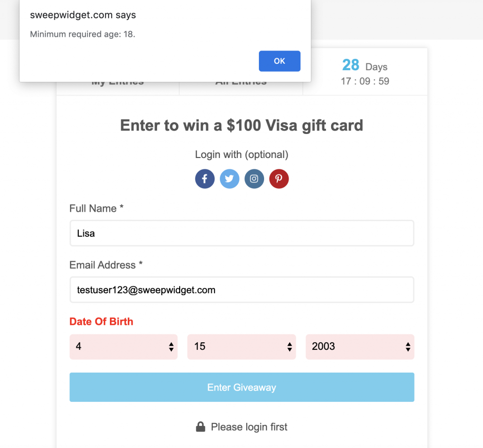Screen dimensions: 483x448
Task: Click the padlock icon near Please login first
Action: 200,427
